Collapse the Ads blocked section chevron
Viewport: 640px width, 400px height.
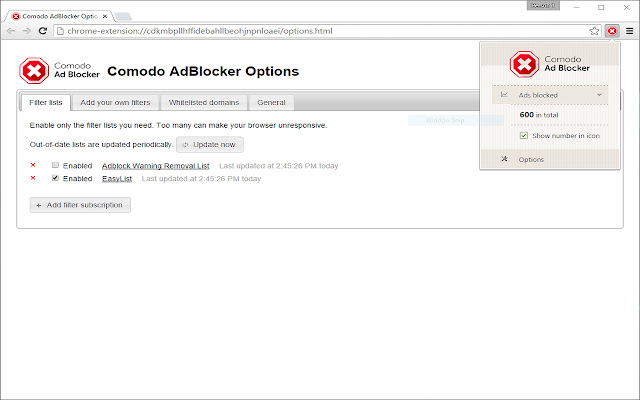point(599,95)
